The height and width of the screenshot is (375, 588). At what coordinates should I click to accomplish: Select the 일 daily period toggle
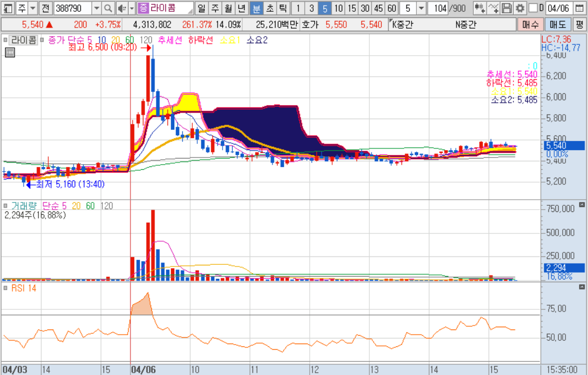201,8
